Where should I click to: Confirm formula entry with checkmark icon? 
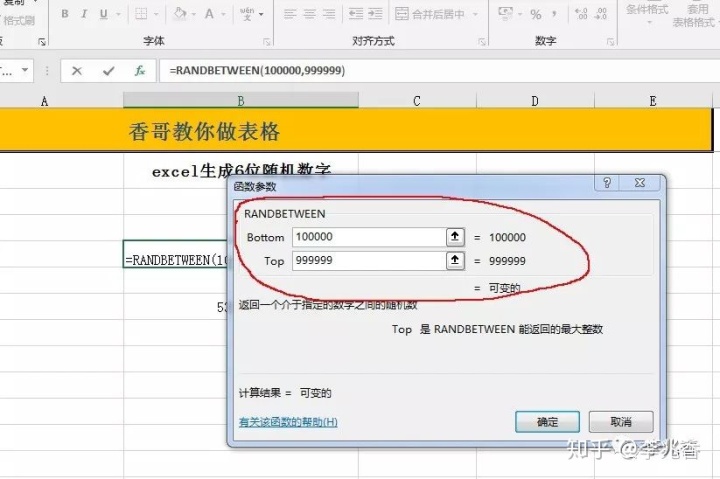point(108,71)
